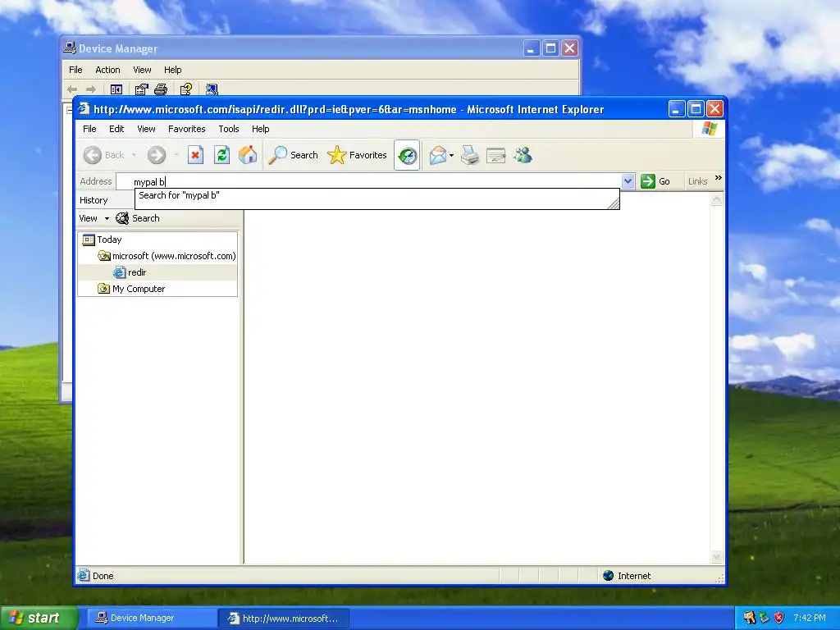
Task: Click the Done status bar page icon
Action: pyautogui.click(x=83, y=575)
